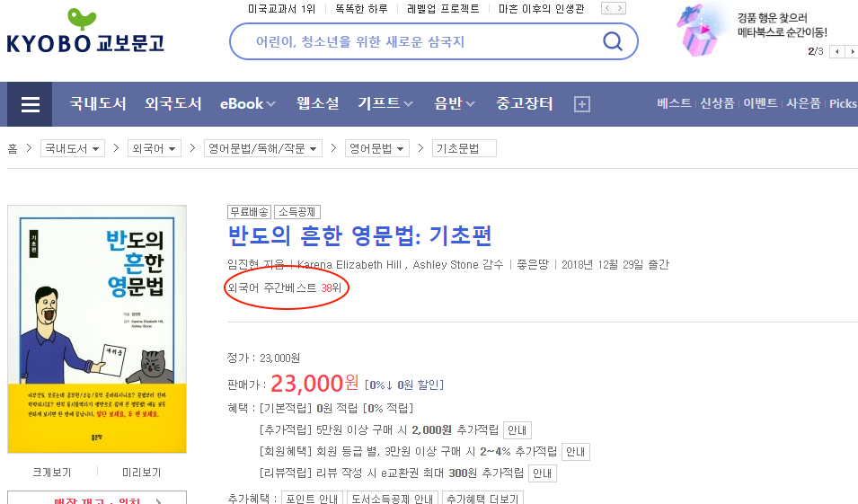Expand the 음반 menu dropdown
This screenshot has width=858, height=504.
[x=455, y=103]
